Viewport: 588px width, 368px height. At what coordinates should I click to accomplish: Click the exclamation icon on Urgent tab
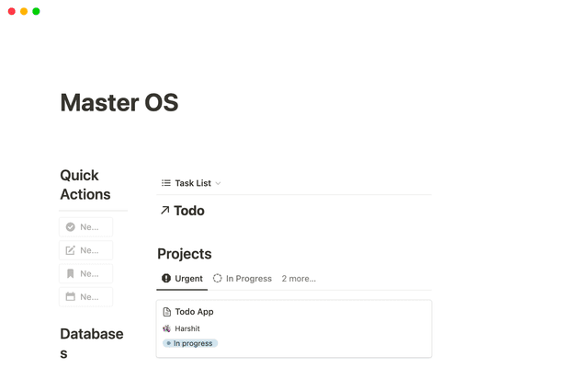click(x=166, y=278)
